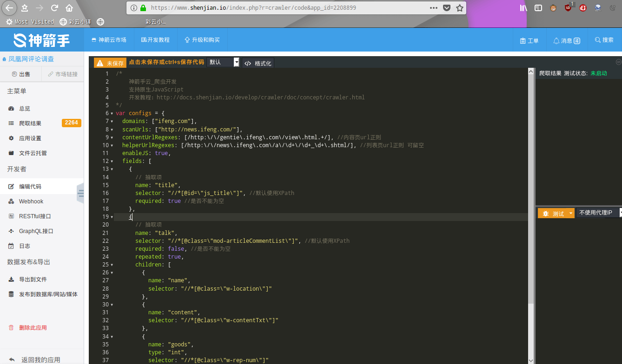Open the 默认 theme dropdown
The image size is (622, 364).
223,62
